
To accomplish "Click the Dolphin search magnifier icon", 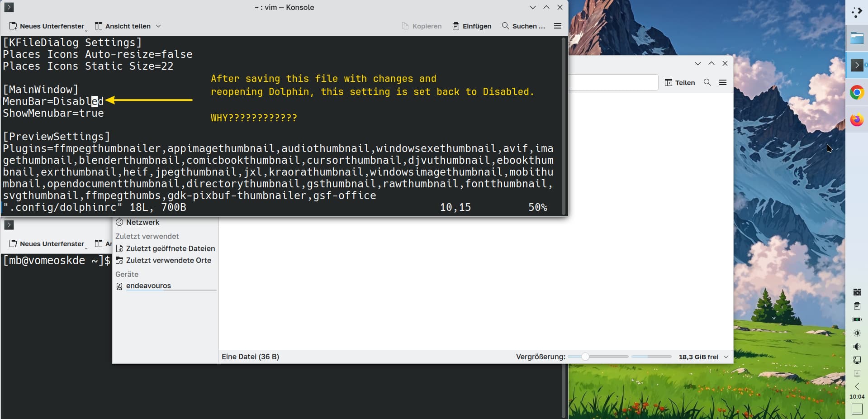I will [707, 82].
